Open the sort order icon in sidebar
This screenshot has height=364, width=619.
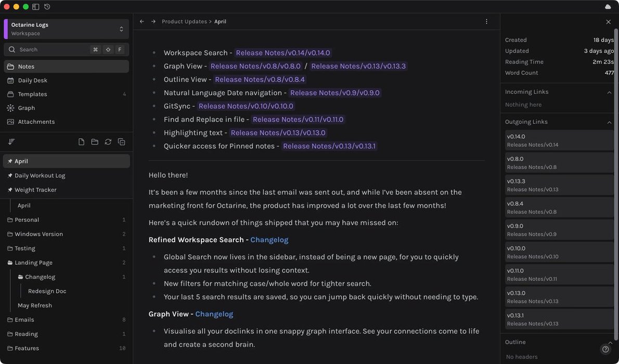11,142
